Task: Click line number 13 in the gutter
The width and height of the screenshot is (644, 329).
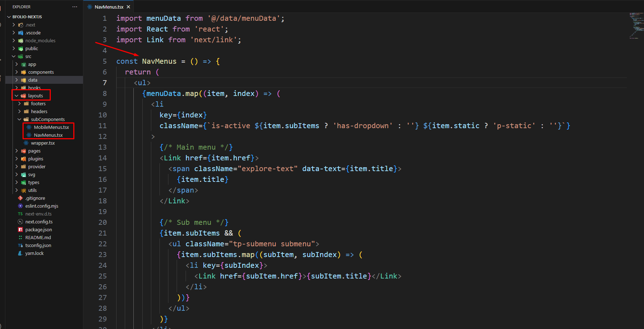Action: click(x=103, y=147)
